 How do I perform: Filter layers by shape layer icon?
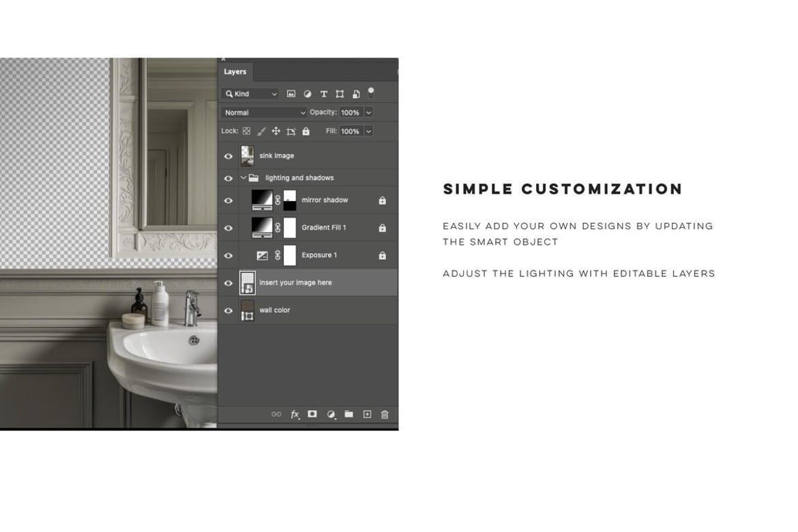[x=340, y=93]
